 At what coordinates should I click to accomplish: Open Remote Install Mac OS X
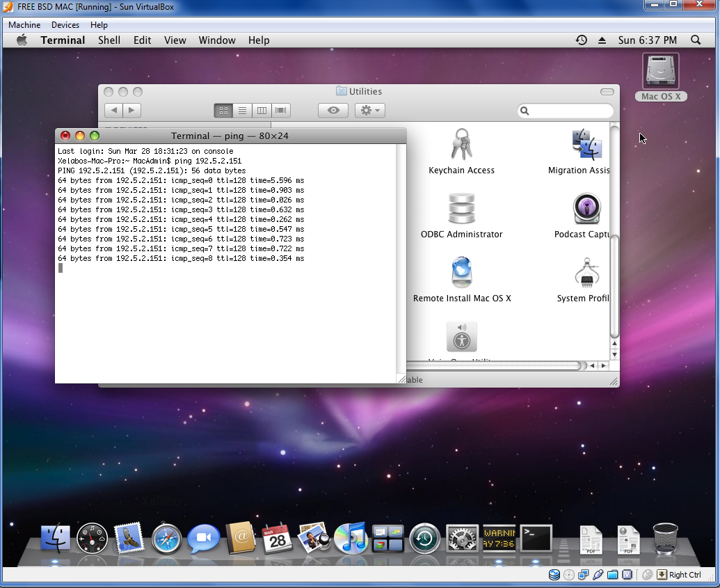pyautogui.click(x=461, y=273)
